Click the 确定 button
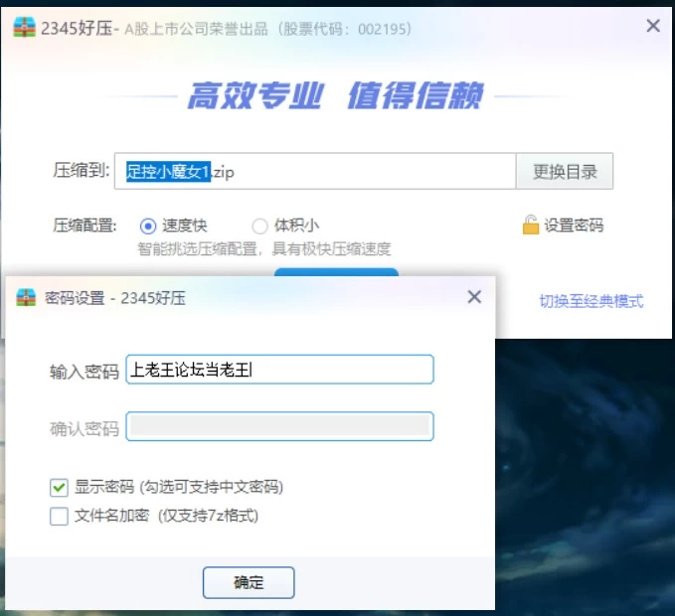Viewport: 675px width, 616px height. tap(249, 582)
